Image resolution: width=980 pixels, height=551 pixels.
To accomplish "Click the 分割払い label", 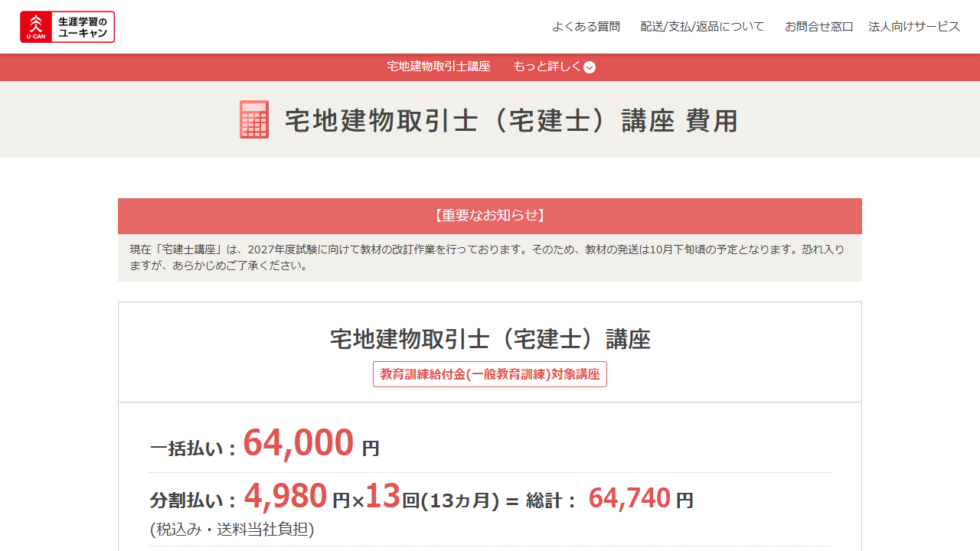I will pos(193,500).
